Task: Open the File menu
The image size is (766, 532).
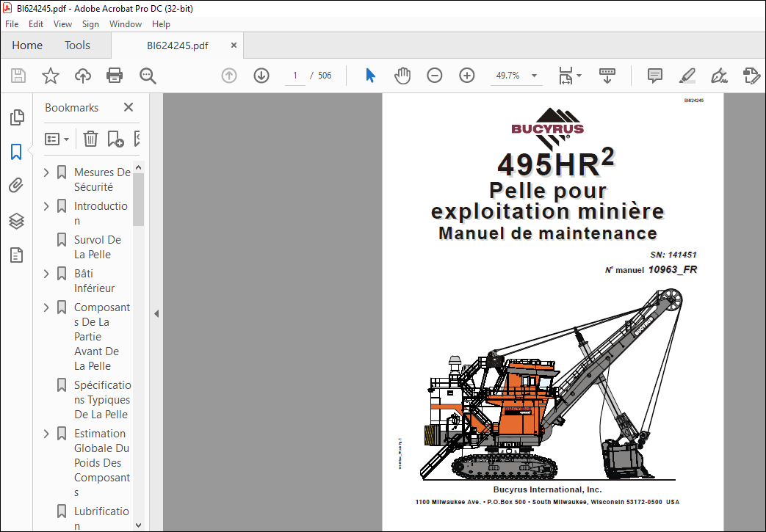Action: (12, 24)
